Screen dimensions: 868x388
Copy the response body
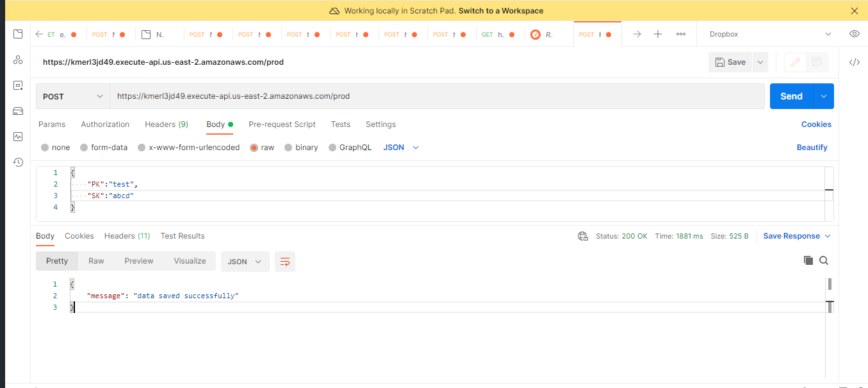click(x=808, y=260)
